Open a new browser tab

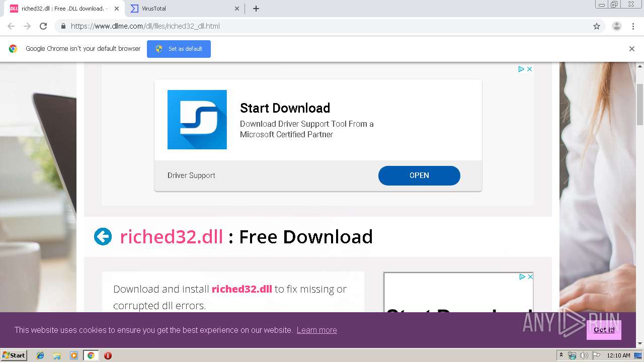click(x=256, y=9)
